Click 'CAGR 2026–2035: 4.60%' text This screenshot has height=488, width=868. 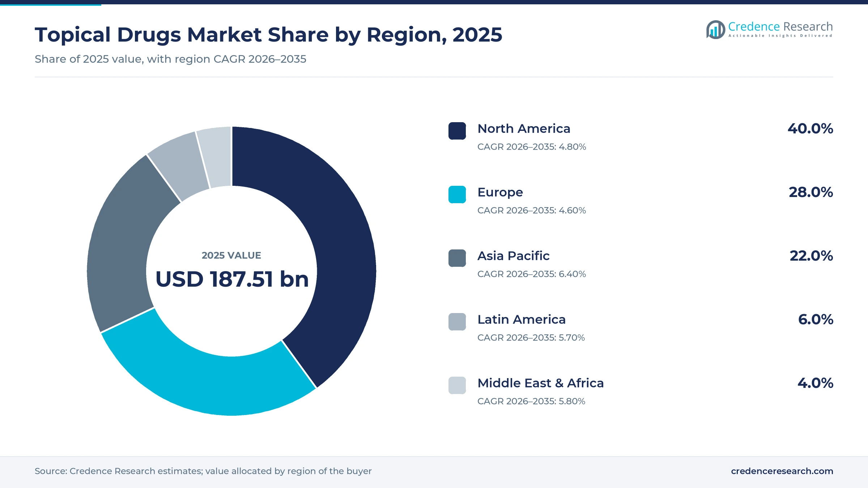(532, 210)
